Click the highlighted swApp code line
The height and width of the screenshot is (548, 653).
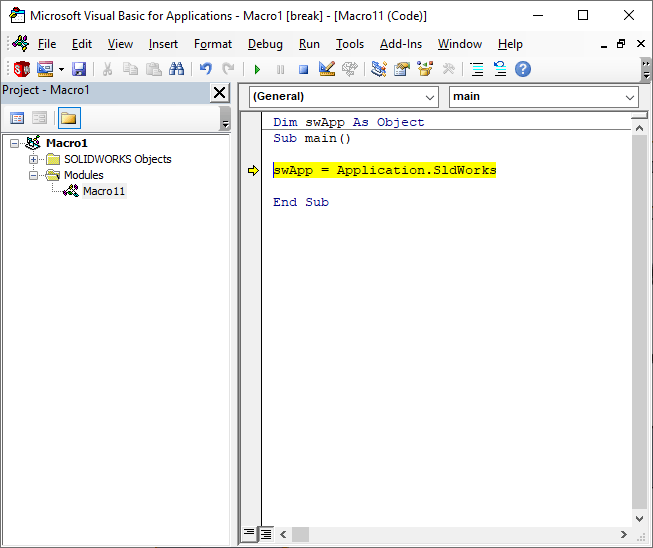click(384, 170)
